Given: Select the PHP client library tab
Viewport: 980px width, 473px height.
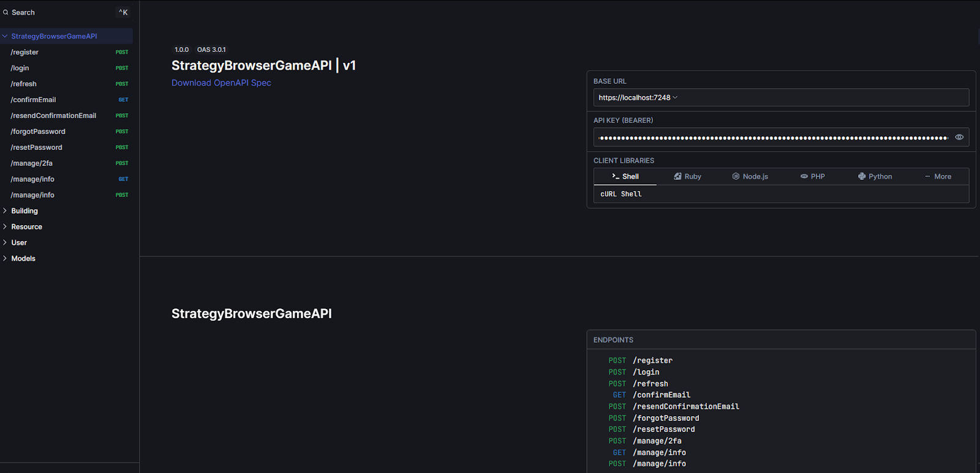Looking at the screenshot, I should 813,176.
